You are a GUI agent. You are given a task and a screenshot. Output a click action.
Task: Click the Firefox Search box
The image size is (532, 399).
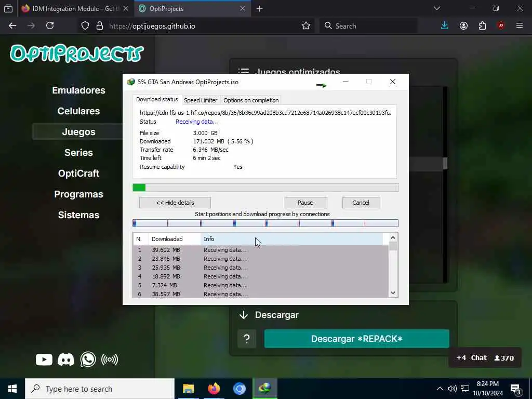[368, 26]
